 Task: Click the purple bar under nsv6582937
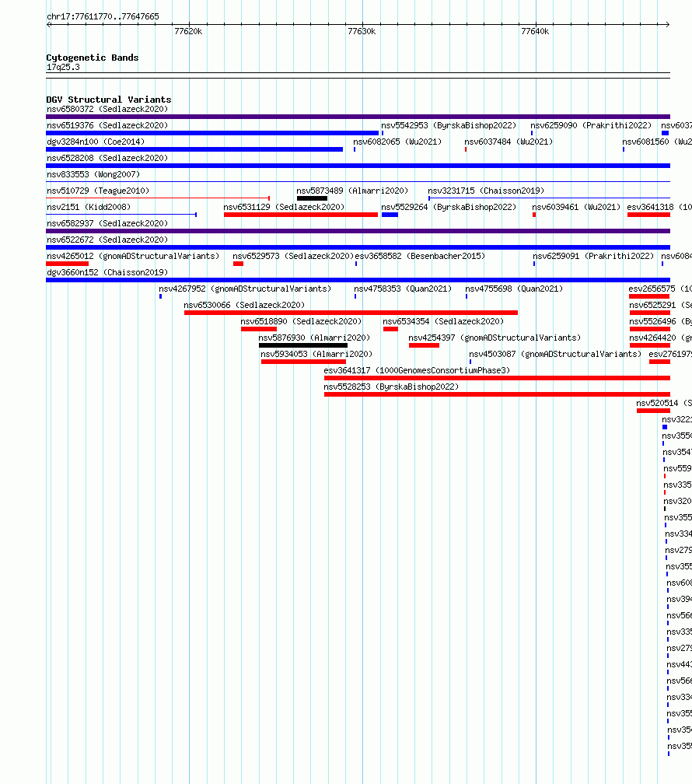(358, 232)
